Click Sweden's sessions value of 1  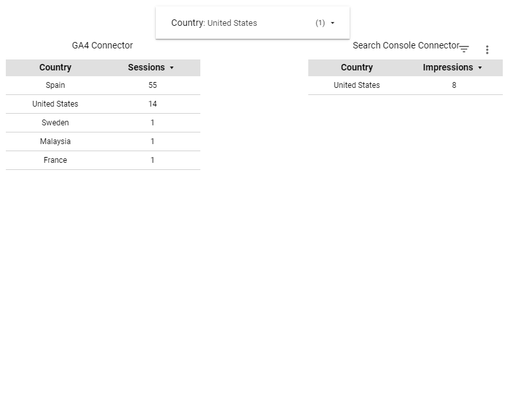[x=153, y=123]
